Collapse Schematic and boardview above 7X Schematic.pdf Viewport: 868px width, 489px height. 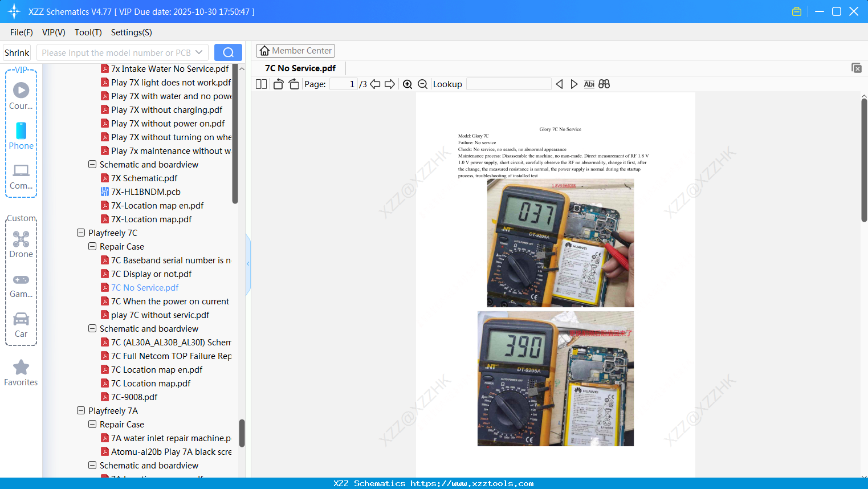[x=92, y=165]
